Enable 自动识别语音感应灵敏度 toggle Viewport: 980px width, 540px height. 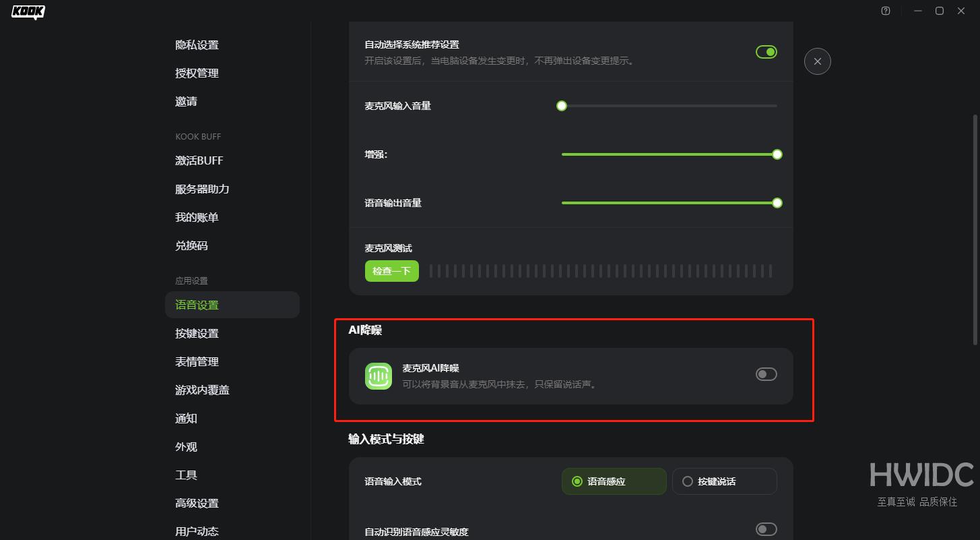click(x=766, y=529)
